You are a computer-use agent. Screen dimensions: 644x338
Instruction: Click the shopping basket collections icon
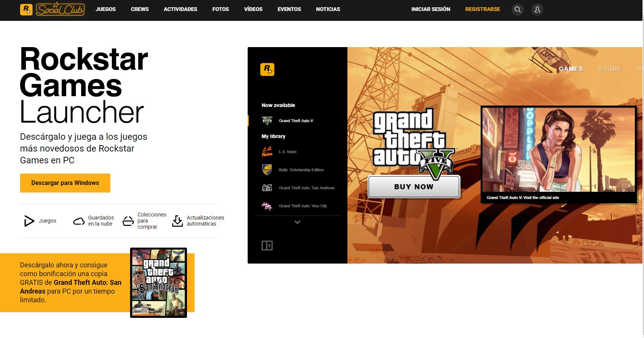point(128,221)
